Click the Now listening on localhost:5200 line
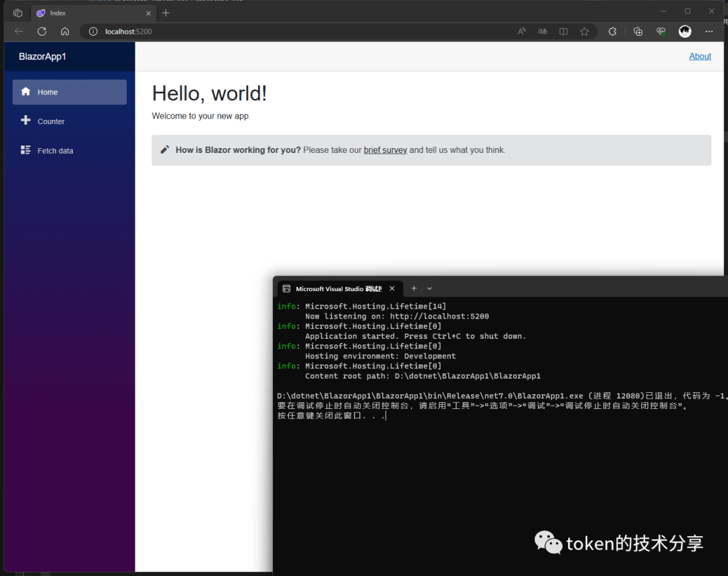 [397, 317]
